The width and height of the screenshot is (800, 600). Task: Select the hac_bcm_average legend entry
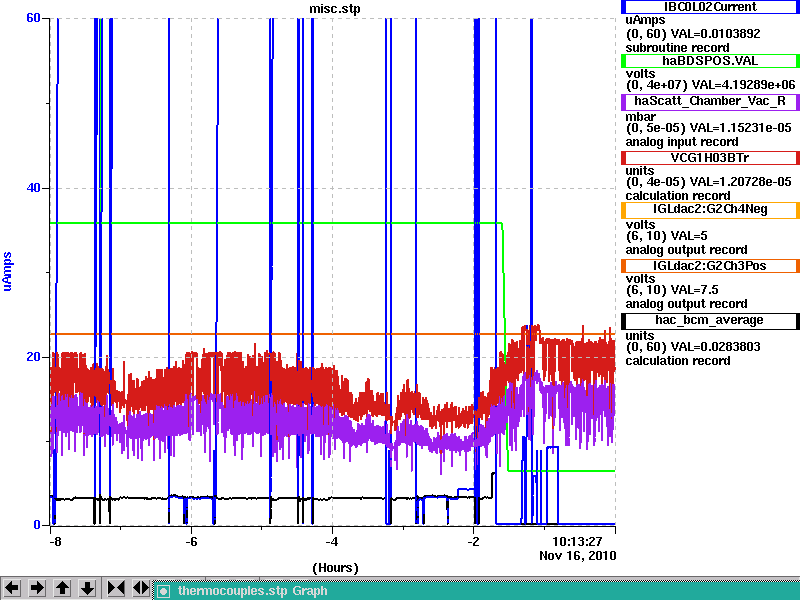[x=710, y=320]
